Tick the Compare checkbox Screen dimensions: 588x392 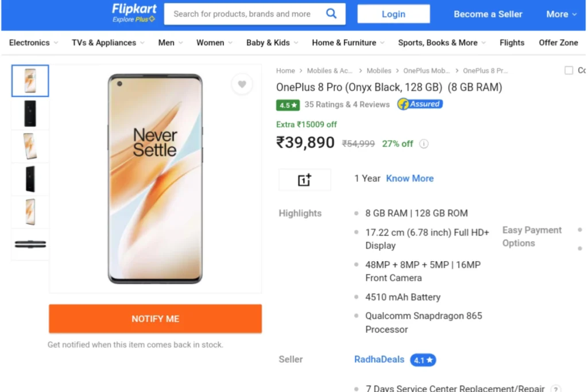[568, 71]
